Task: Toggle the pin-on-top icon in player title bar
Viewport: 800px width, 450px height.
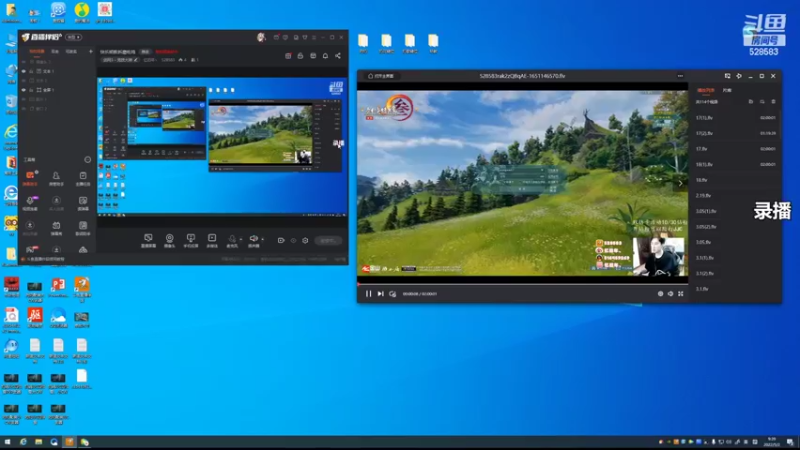Action: 739,76
